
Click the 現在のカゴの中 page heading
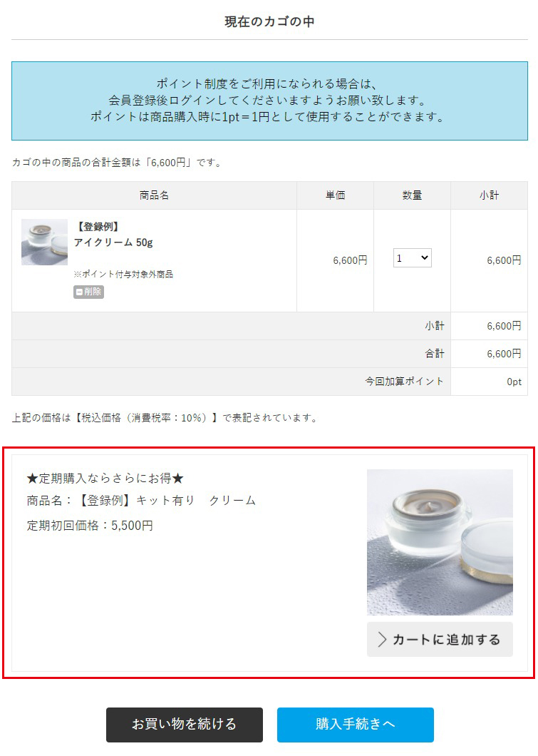pyautogui.click(x=269, y=21)
